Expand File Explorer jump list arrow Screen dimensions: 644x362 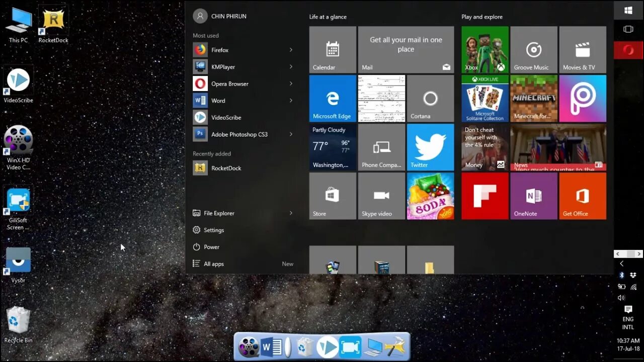click(291, 213)
